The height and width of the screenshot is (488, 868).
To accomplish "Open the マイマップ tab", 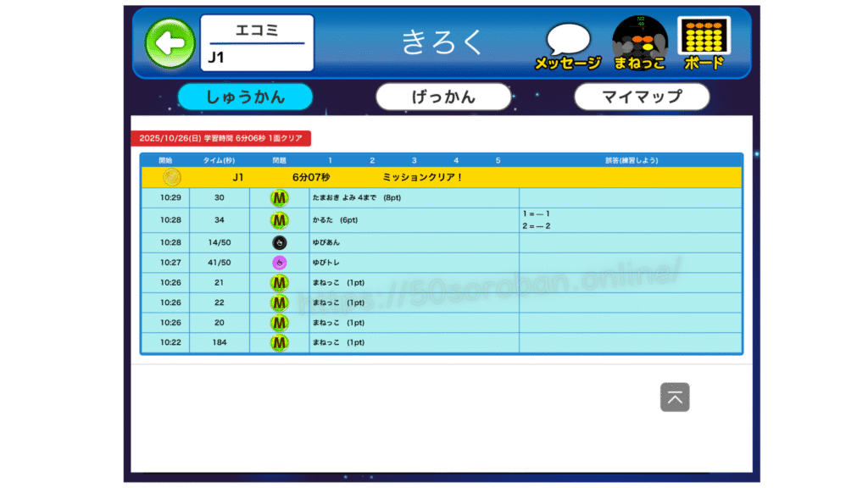I will click(642, 97).
